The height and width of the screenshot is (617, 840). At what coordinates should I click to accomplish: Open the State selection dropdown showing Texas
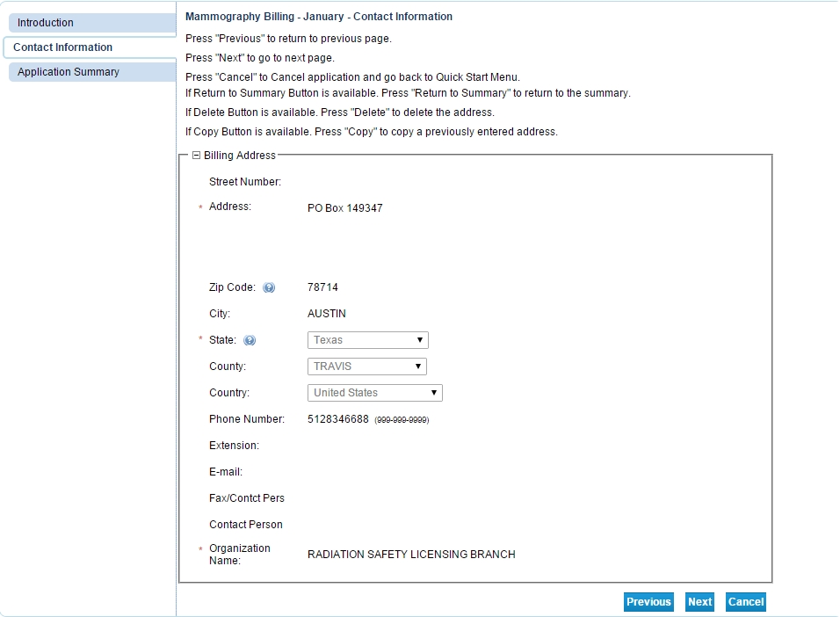click(x=367, y=340)
